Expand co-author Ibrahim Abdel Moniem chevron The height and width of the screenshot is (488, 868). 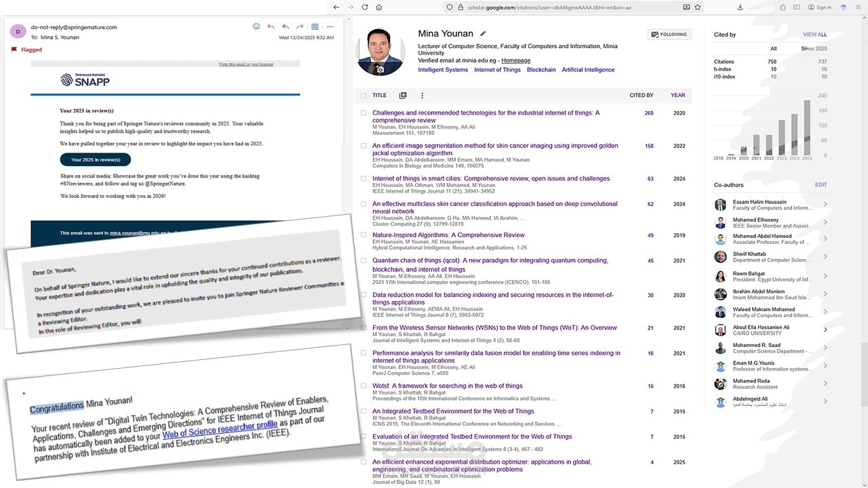[x=825, y=294]
